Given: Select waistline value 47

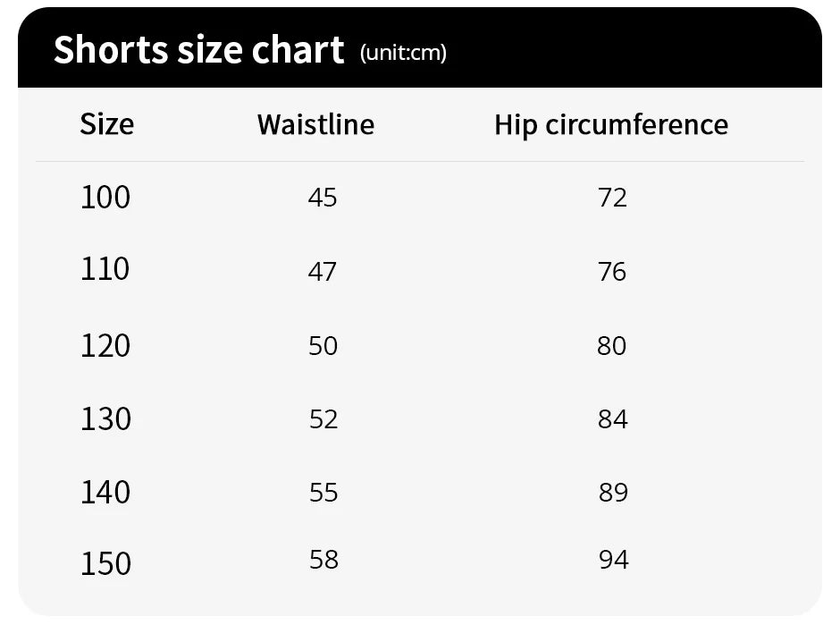Looking at the screenshot, I should pos(323,271).
